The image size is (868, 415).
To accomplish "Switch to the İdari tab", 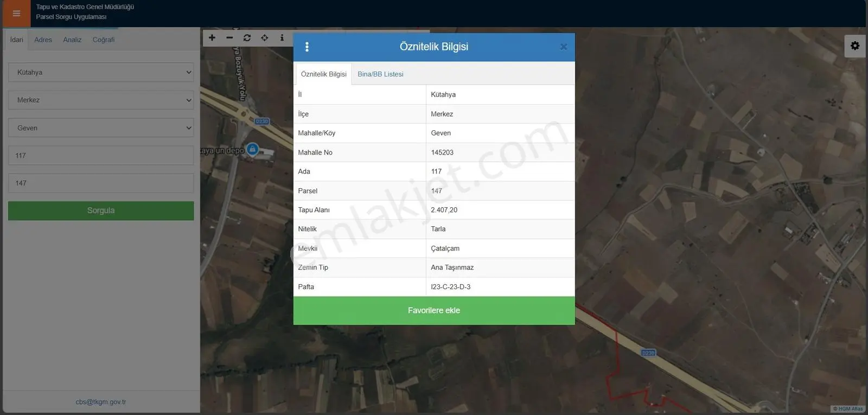I will point(16,40).
